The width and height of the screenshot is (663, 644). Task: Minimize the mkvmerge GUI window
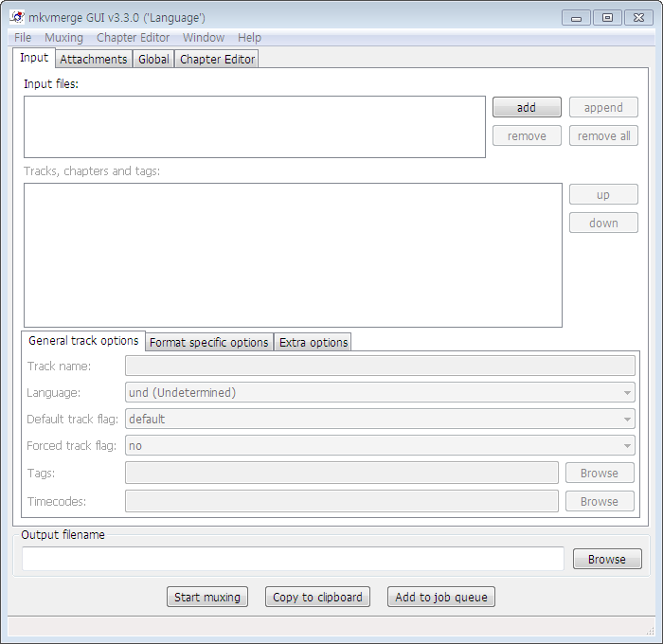(576, 18)
